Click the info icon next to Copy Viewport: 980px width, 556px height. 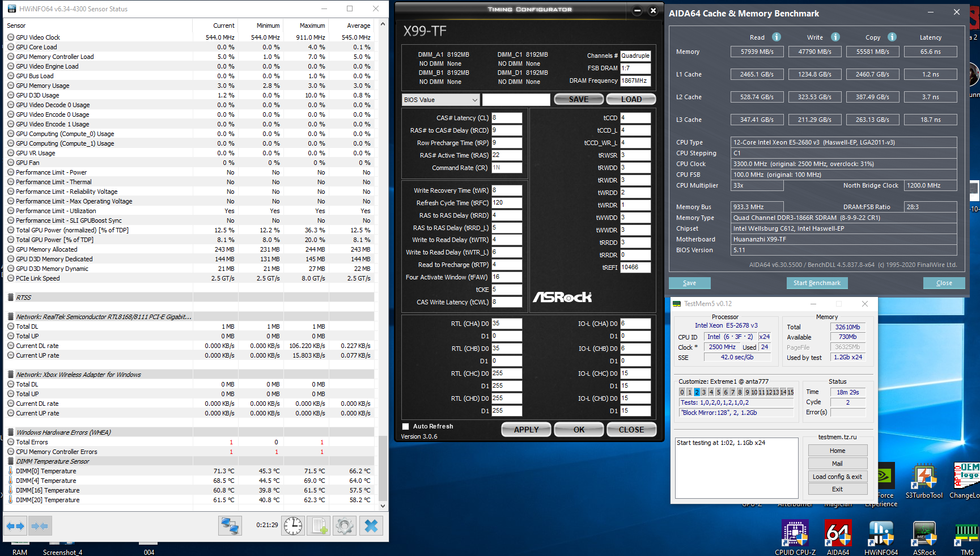point(892,37)
